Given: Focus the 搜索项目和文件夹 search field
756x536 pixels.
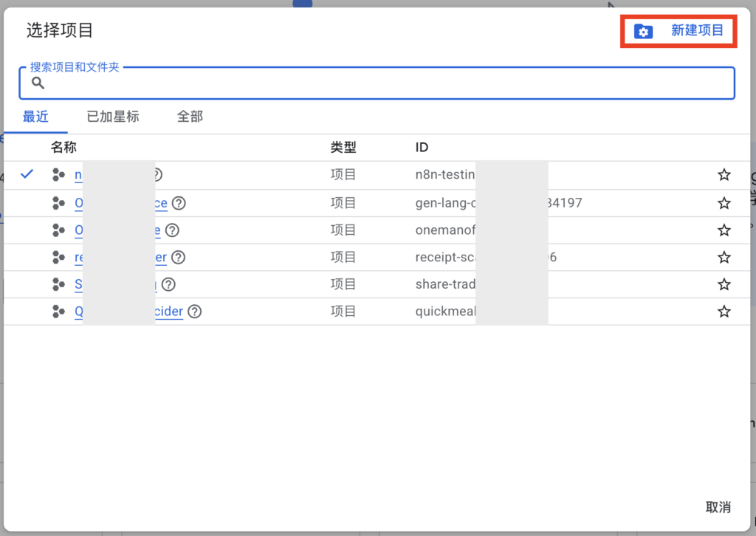Looking at the screenshot, I should (x=384, y=84).
